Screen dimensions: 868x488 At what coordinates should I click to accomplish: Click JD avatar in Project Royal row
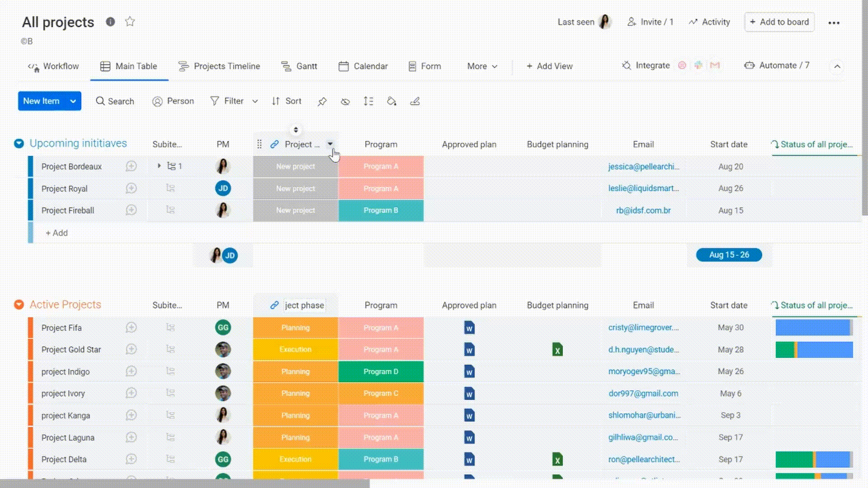coord(223,188)
